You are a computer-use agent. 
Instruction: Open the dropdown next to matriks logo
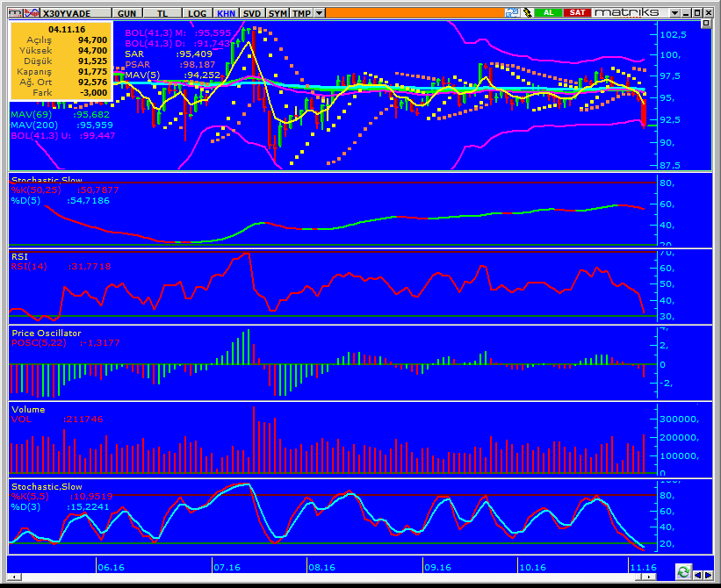pos(674,13)
